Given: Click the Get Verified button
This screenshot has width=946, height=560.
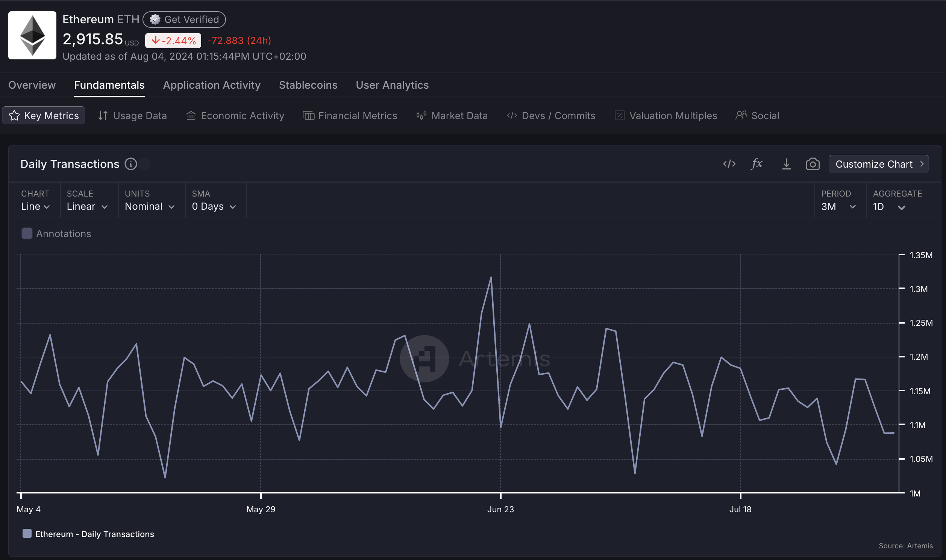Looking at the screenshot, I should coord(184,20).
